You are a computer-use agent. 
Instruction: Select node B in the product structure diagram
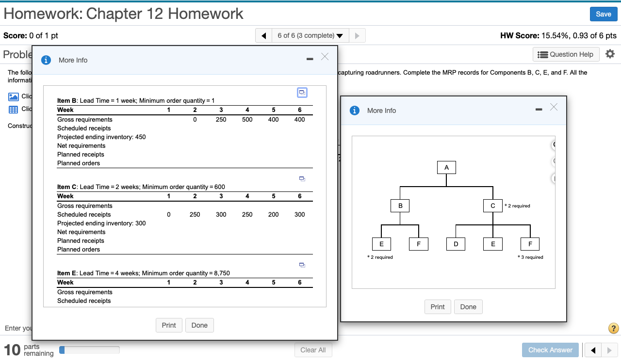[x=400, y=206]
